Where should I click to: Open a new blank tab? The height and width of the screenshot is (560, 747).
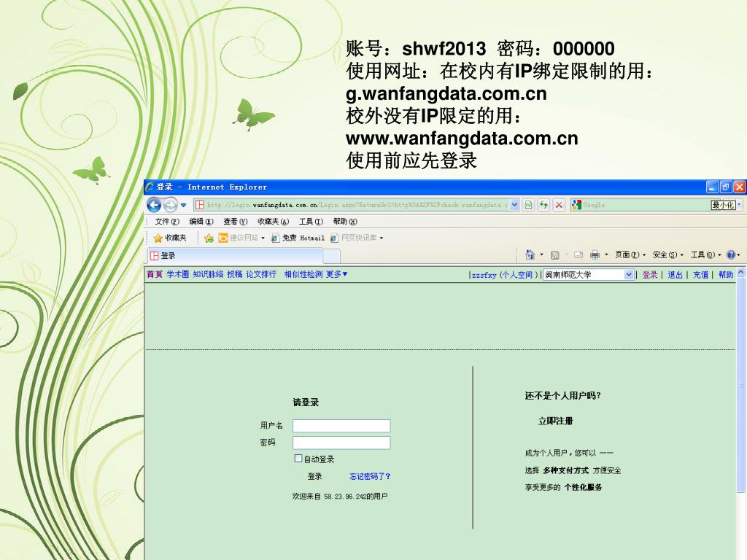tap(332, 256)
